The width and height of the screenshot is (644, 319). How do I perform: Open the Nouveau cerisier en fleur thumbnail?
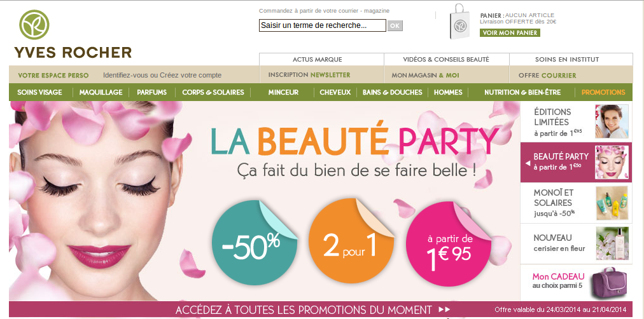pos(612,243)
